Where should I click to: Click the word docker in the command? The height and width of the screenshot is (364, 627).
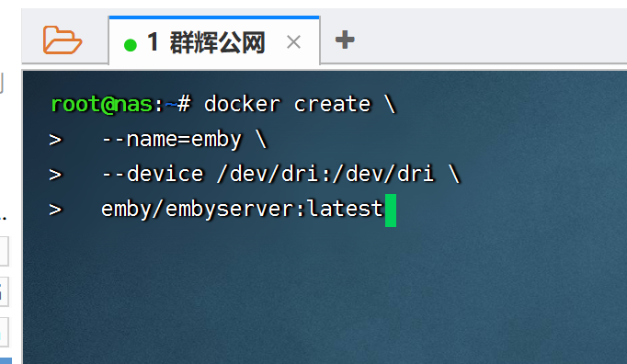242,105
